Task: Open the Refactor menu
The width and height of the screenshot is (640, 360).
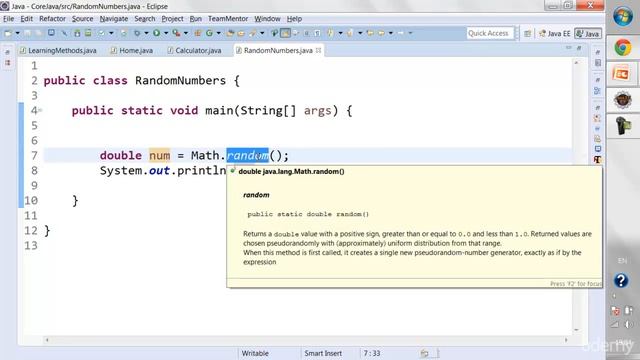Action: (52, 19)
